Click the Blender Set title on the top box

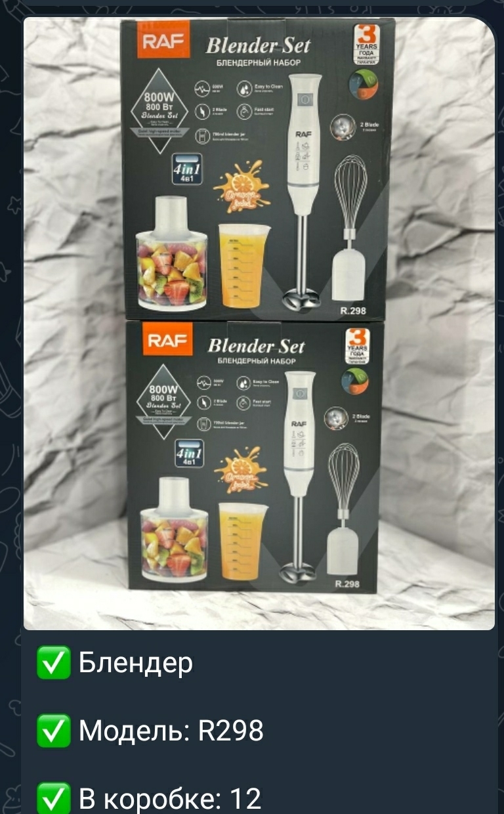(257, 46)
